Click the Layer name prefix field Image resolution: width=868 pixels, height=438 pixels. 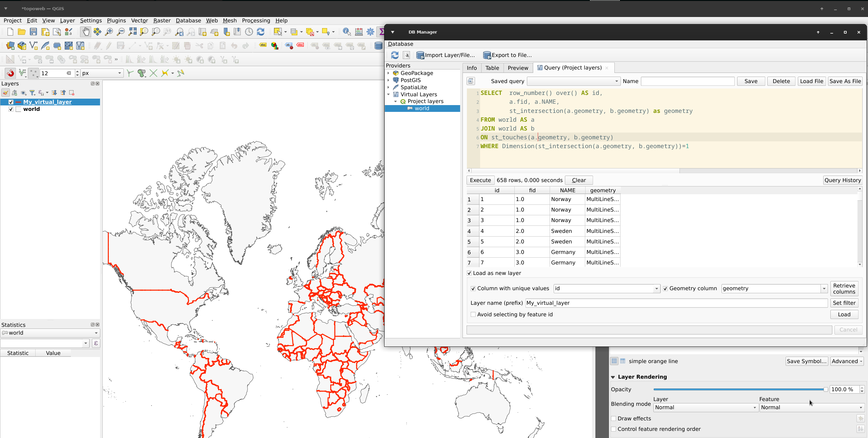pyautogui.click(x=676, y=303)
